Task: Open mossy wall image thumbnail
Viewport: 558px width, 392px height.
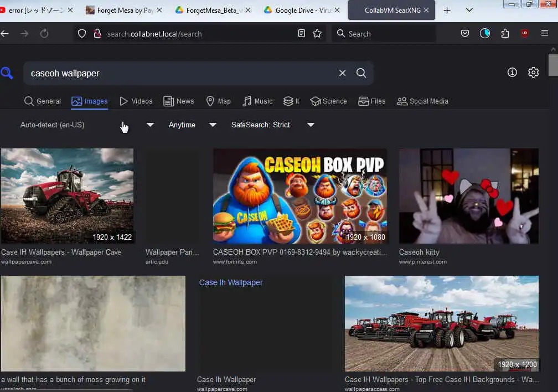Action: [x=93, y=323]
